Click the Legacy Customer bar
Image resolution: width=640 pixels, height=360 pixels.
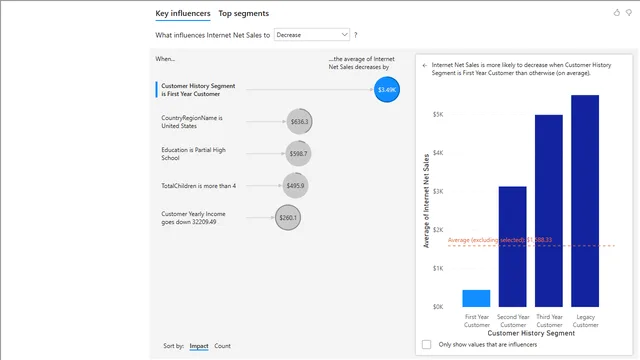click(585, 201)
